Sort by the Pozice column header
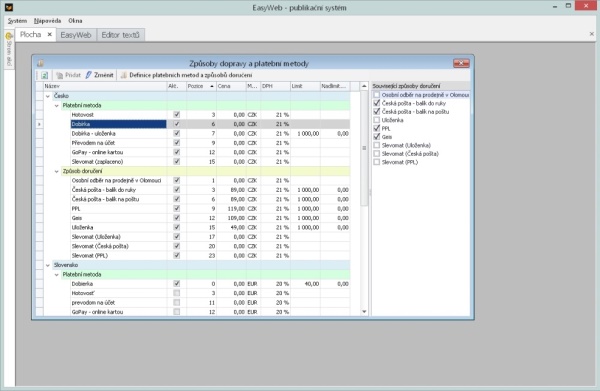This screenshot has height=391, width=600. coord(201,86)
